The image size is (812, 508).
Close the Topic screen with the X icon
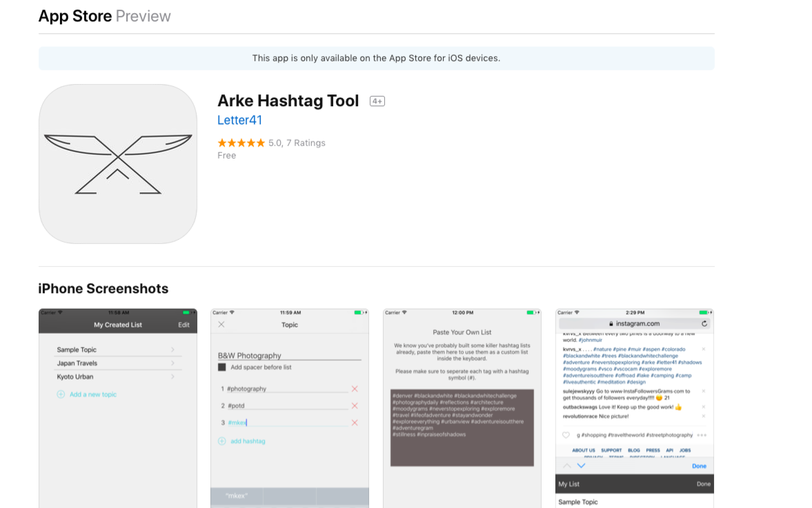click(x=221, y=325)
